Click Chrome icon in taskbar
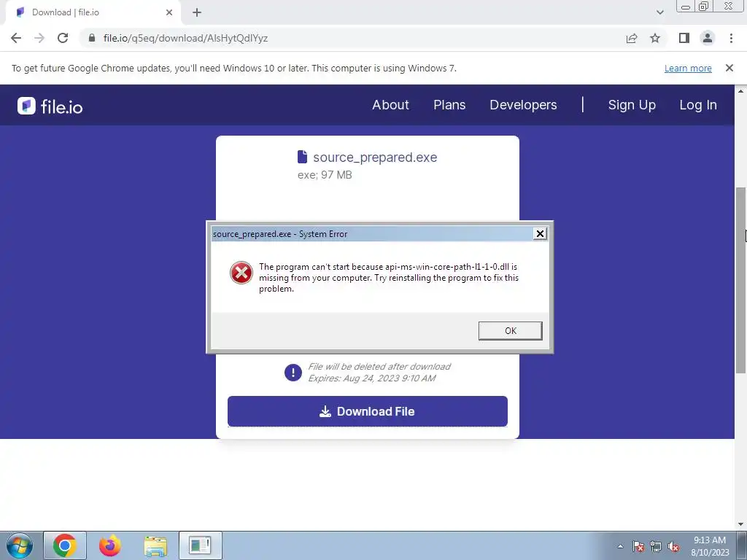Viewport: 747px width, 560px height. pyautogui.click(x=65, y=545)
